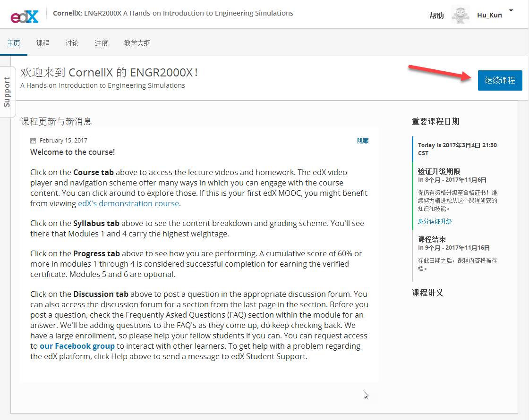Image resolution: width=529 pixels, height=420 pixels.
Task: Click the Today is 2017年3月4日 date entry
Action: [x=457, y=149]
